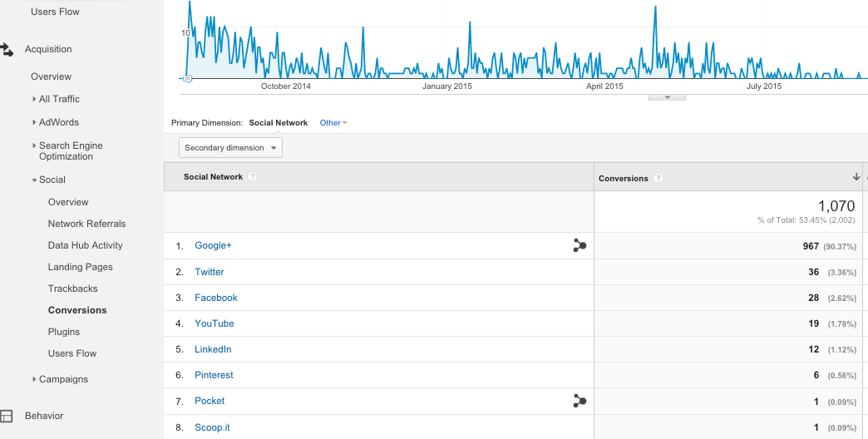Expand Search Engine Optimization section
868x439 pixels.
point(34,146)
